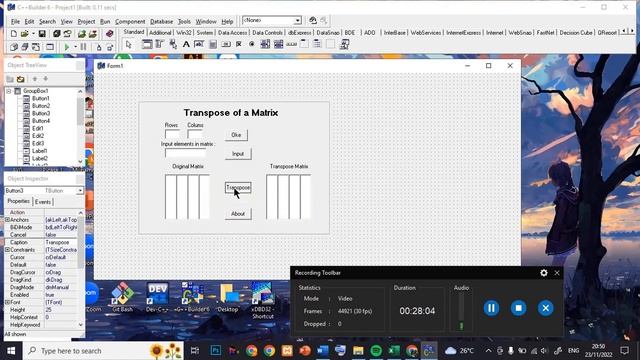Pause the recording in Recording Toolbar
Image resolution: width=640 pixels, height=360 pixels.
pyautogui.click(x=491, y=308)
